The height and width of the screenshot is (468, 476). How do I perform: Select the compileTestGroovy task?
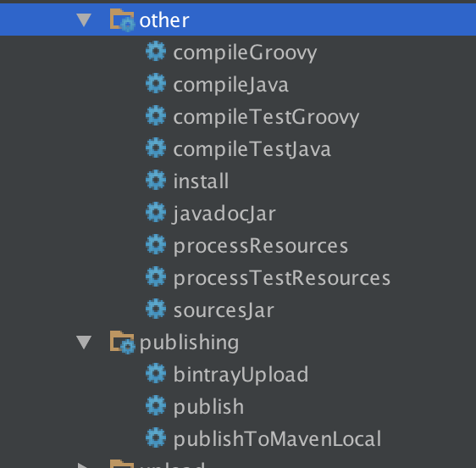tap(266, 117)
